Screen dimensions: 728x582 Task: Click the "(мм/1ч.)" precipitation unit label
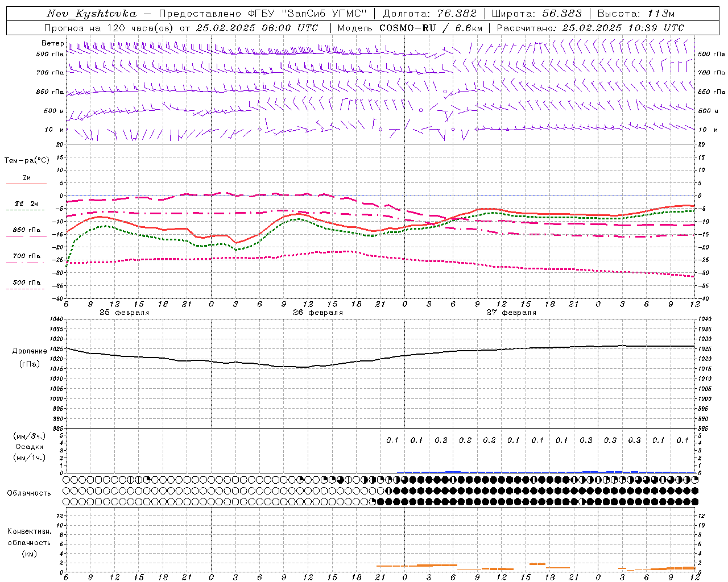click(30, 458)
